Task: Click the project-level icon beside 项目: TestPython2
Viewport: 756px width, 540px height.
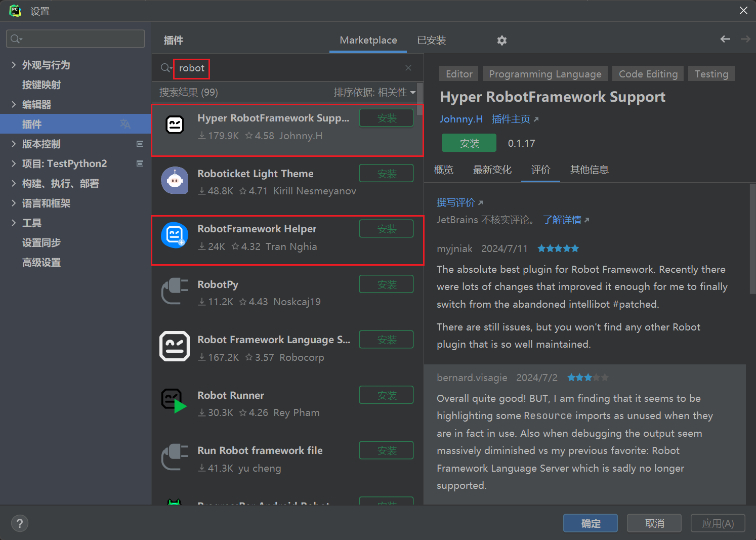Action: [140, 163]
